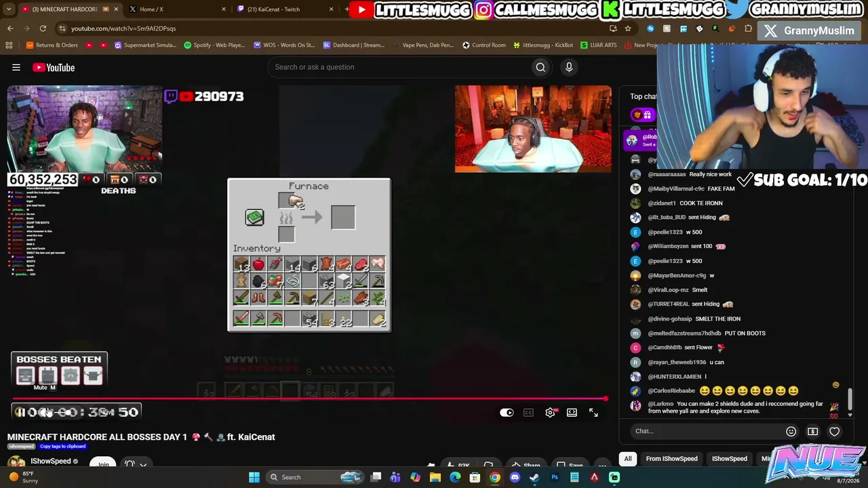Select the IShowSpeed filter chip
The width and height of the screenshot is (868, 488).
pos(729,459)
